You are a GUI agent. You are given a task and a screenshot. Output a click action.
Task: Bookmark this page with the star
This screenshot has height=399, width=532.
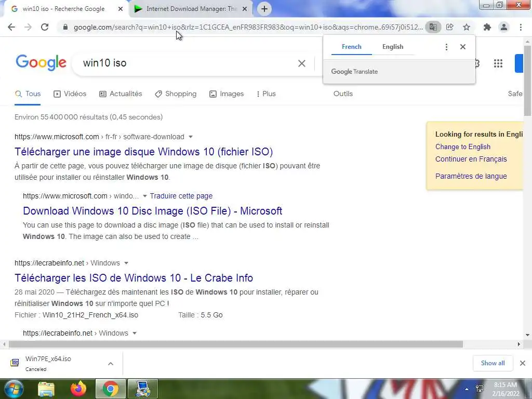(467, 27)
